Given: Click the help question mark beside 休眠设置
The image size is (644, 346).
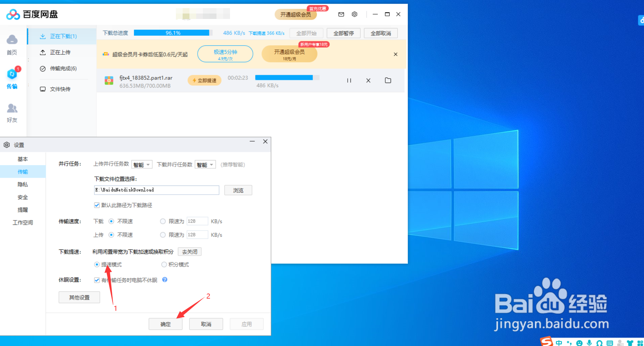Looking at the screenshot, I should [165, 280].
